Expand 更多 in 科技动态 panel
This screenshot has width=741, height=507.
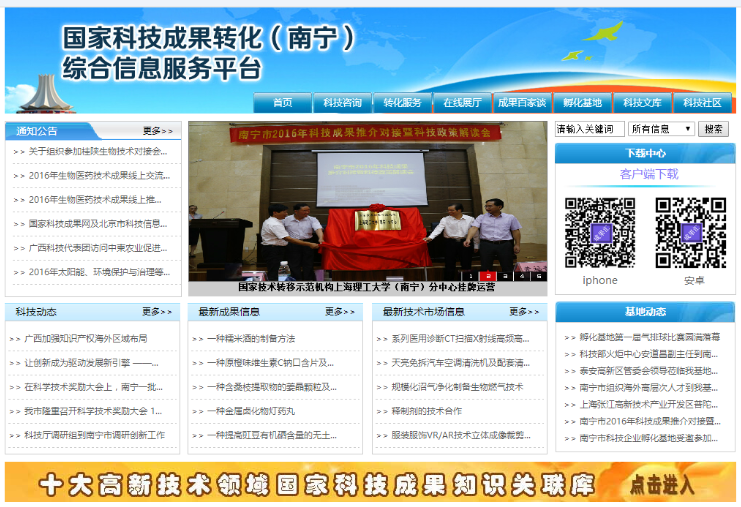pyautogui.click(x=157, y=312)
